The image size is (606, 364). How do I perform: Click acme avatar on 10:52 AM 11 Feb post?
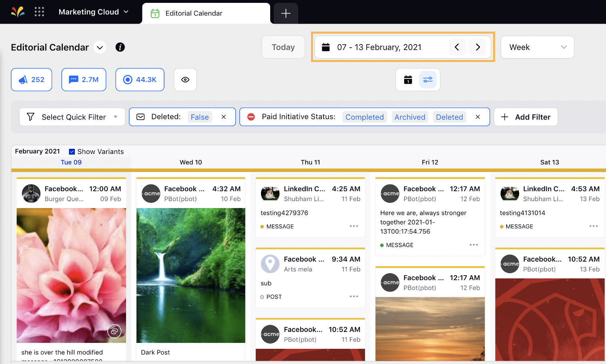click(x=270, y=334)
